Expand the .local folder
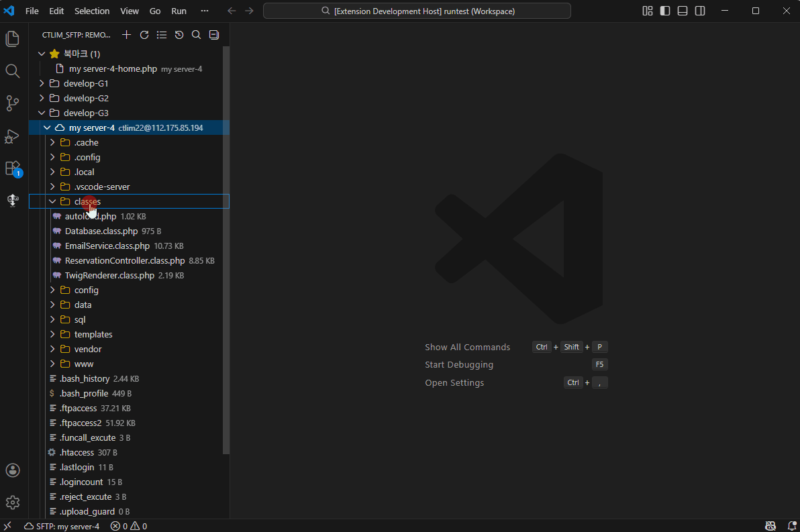This screenshot has width=800, height=532. (129, 172)
